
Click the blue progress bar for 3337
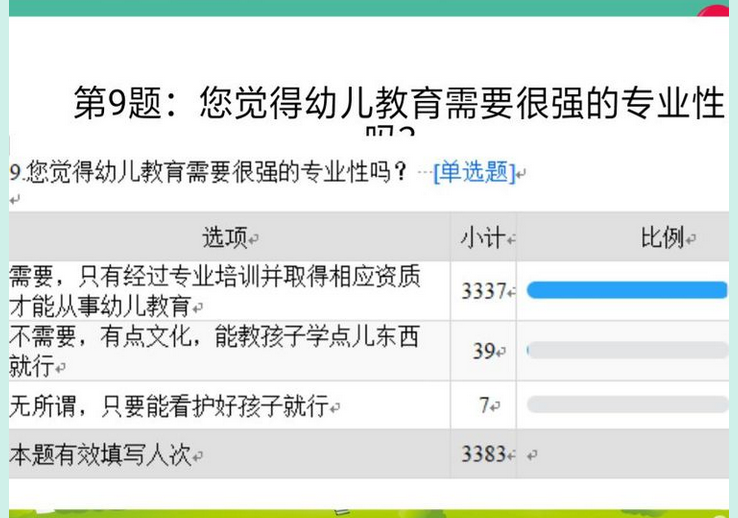[627, 290]
